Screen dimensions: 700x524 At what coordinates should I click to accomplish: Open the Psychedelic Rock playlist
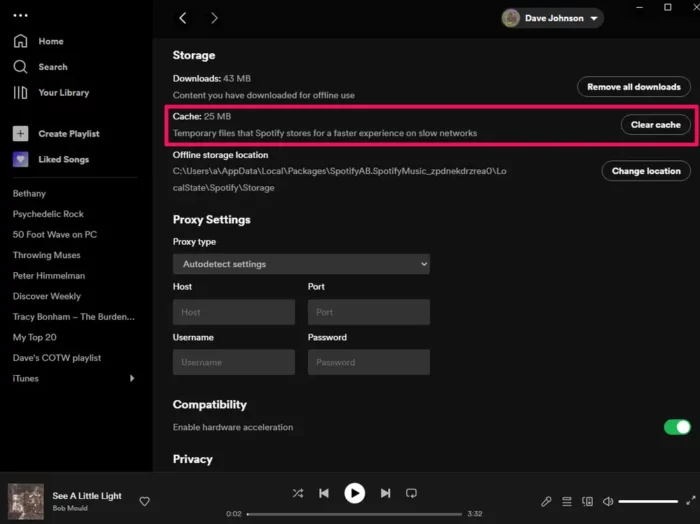click(x=48, y=214)
